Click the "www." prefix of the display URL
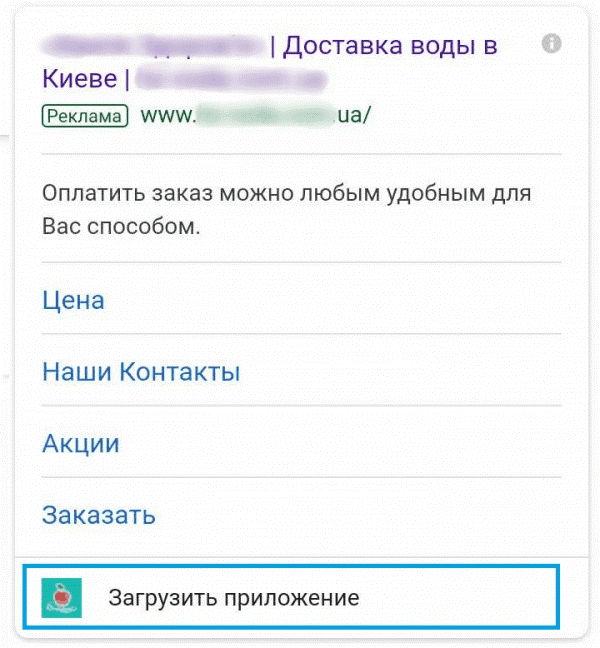The height and width of the screenshot is (648, 600). (x=166, y=116)
